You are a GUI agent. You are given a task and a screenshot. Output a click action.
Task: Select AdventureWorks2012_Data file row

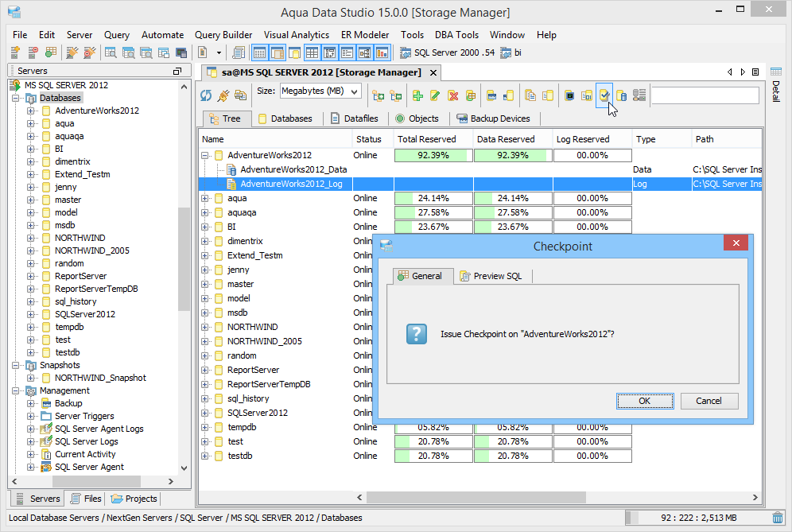(x=293, y=169)
